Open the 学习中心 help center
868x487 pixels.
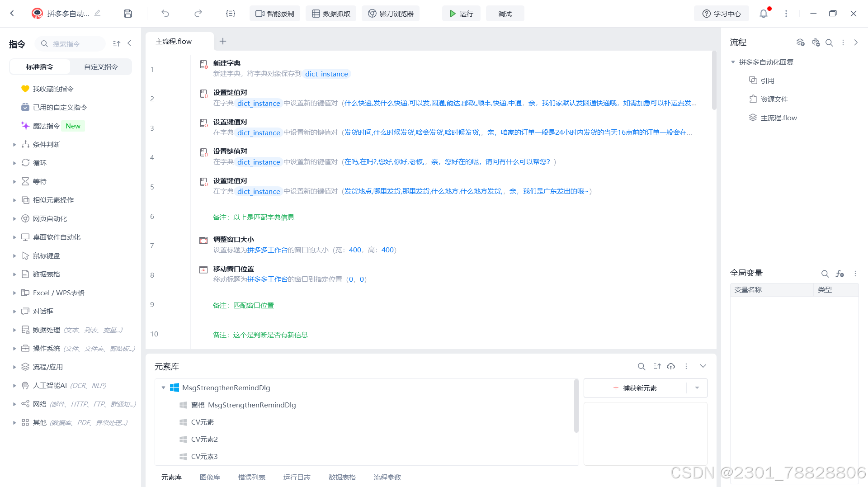pos(722,14)
